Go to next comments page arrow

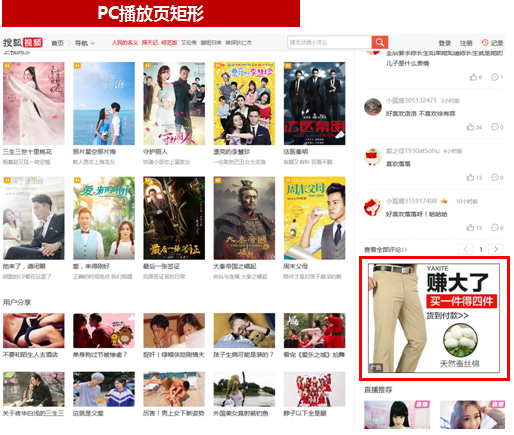coord(496,249)
